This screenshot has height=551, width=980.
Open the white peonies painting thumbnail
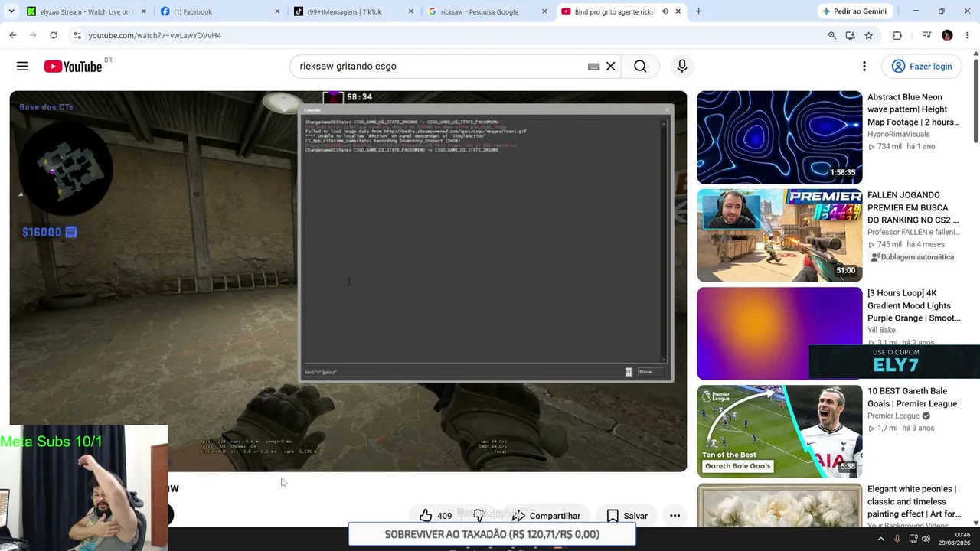[779, 505]
